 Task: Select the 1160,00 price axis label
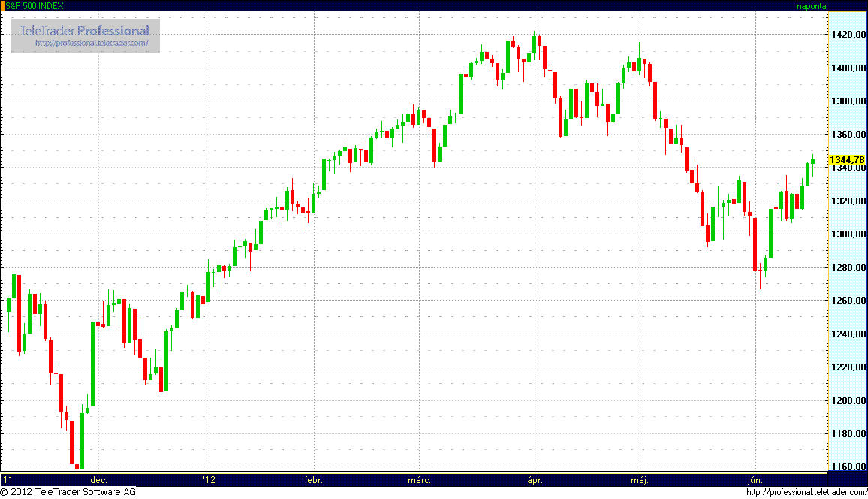tap(848, 467)
